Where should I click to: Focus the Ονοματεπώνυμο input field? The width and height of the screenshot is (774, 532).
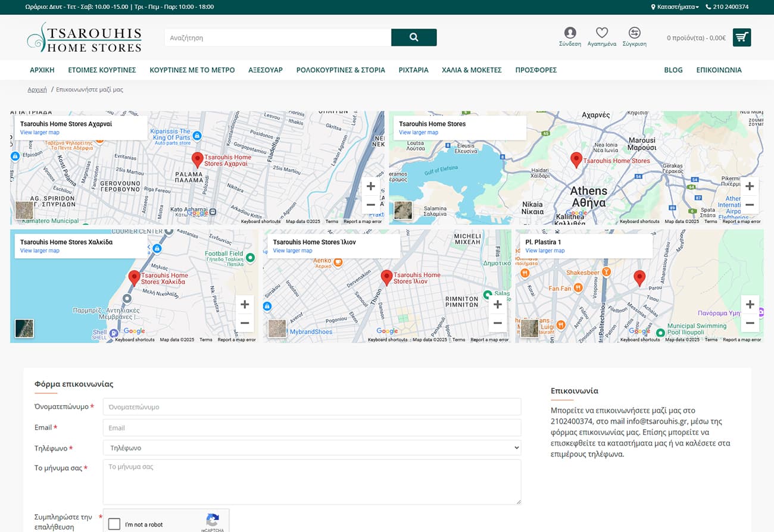pyautogui.click(x=312, y=407)
